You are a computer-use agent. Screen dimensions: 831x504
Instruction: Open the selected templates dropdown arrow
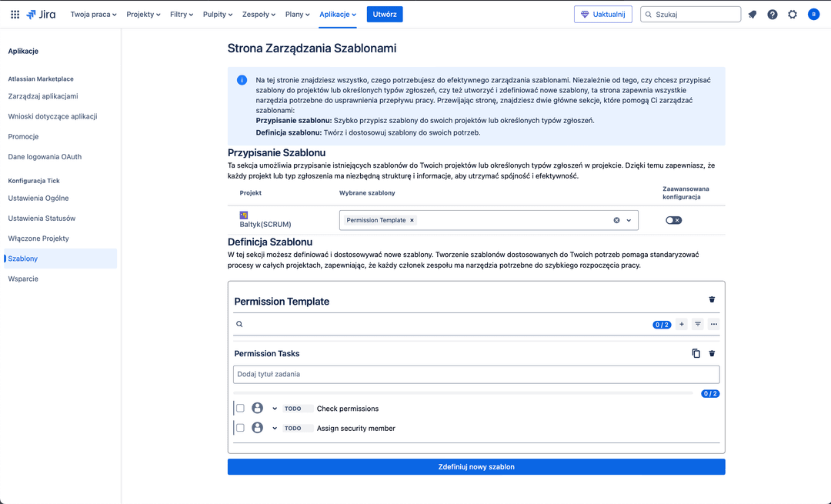[x=629, y=220]
